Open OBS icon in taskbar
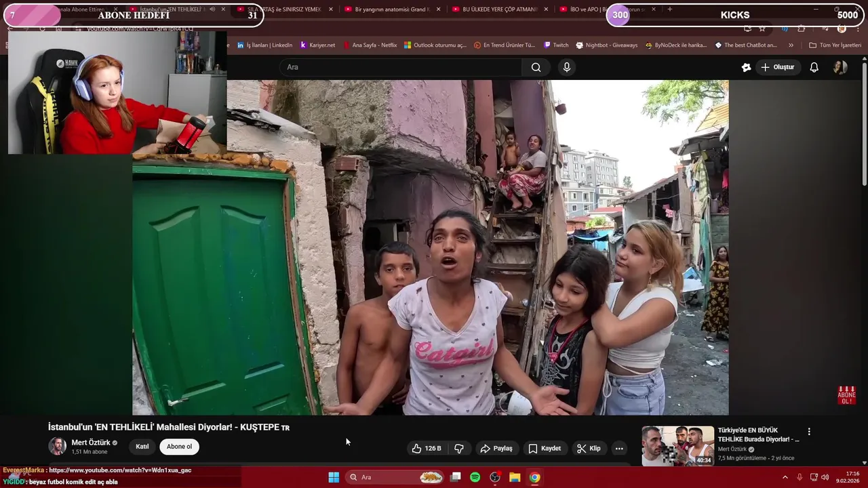 point(495,477)
